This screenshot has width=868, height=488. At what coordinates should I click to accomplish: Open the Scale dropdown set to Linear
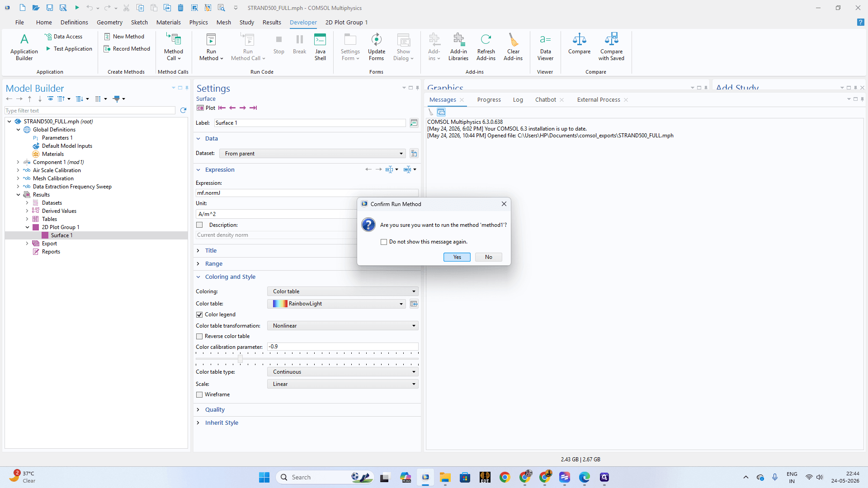343,384
